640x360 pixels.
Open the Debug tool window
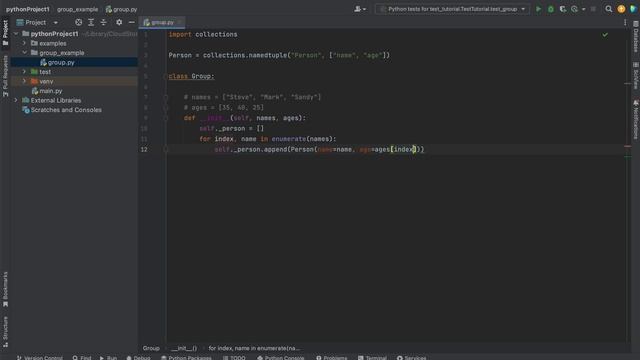click(x=138, y=358)
